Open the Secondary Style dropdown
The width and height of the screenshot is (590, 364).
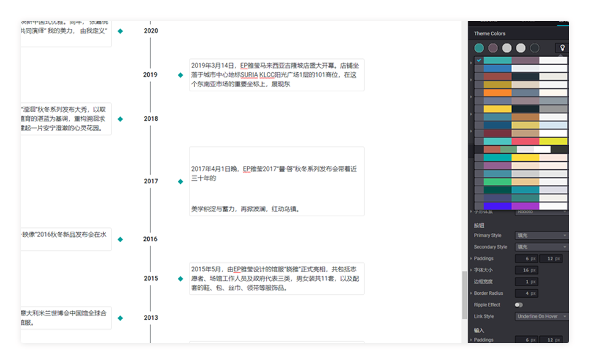point(542,247)
